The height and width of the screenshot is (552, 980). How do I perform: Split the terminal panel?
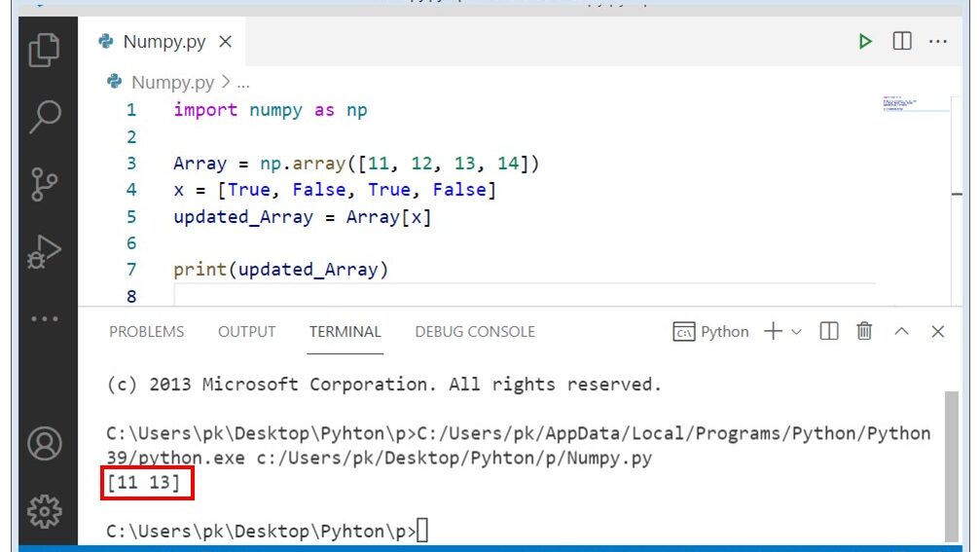(x=829, y=332)
